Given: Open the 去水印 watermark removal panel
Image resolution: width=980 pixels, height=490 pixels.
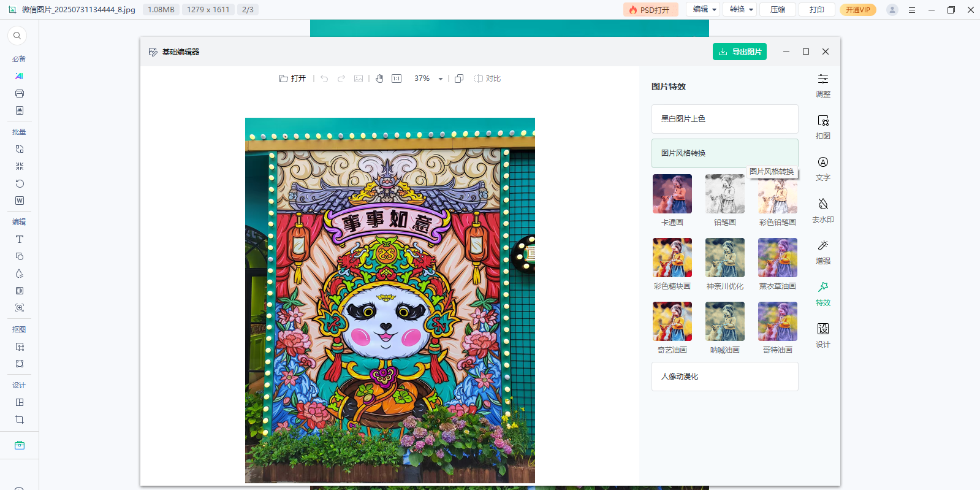Looking at the screenshot, I should coord(823,210).
